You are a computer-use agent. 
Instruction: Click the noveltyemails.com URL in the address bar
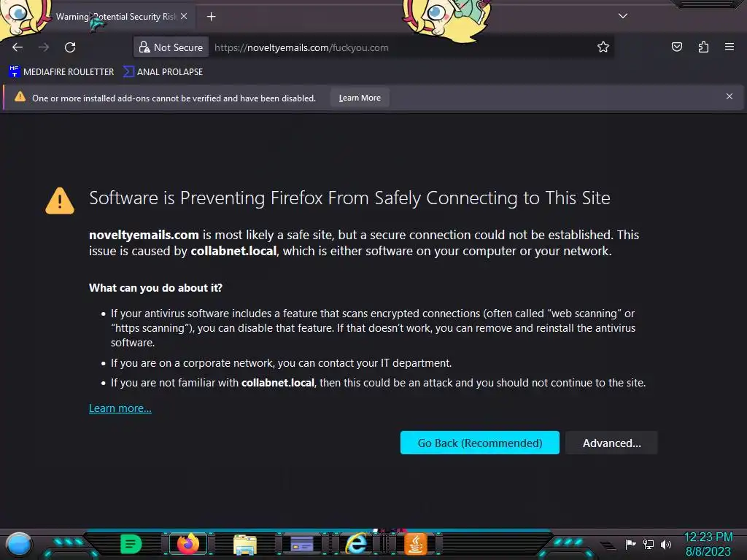pyautogui.click(x=301, y=47)
